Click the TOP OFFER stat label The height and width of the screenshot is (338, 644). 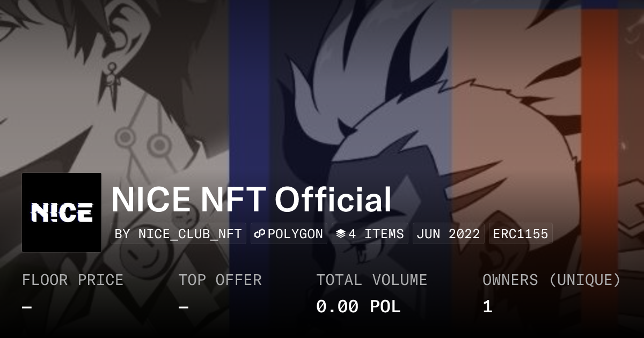[x=220, y=280]
